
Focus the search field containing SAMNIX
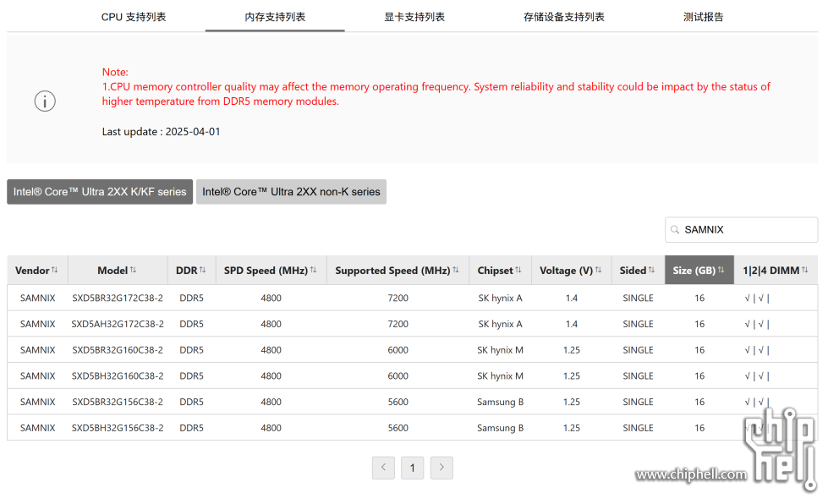[x=742, y=229]
